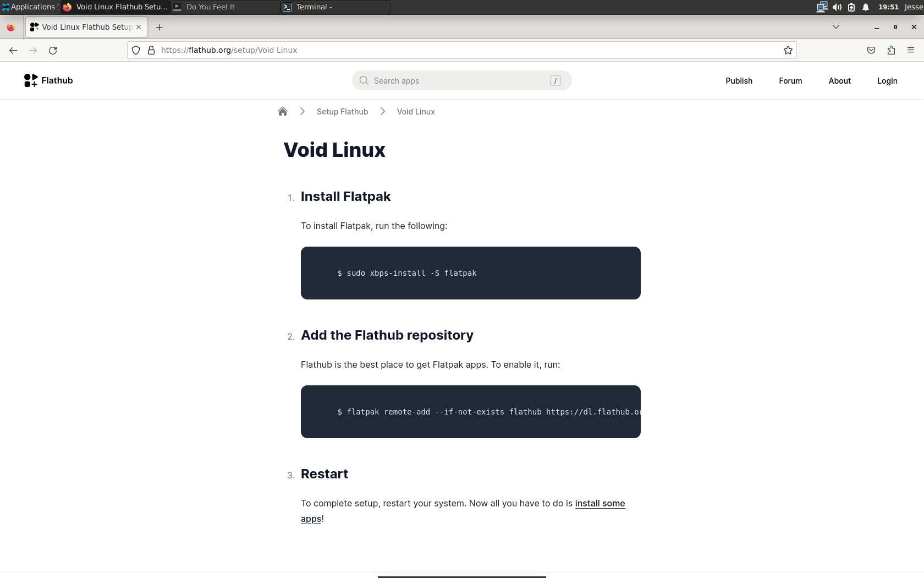Select the Void Linux Flathub Setup taskbar item

116,7
